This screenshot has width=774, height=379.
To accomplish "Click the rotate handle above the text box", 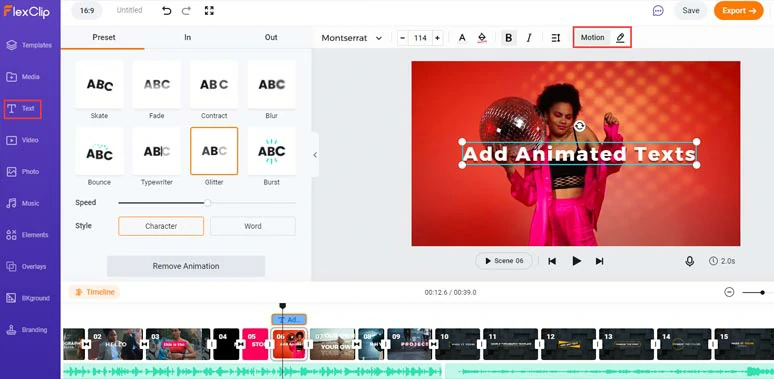I will coord(580,126).
